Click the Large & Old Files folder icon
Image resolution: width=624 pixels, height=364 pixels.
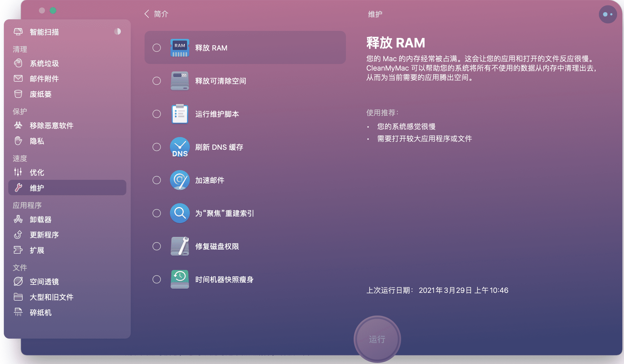(x=18, y=297)
